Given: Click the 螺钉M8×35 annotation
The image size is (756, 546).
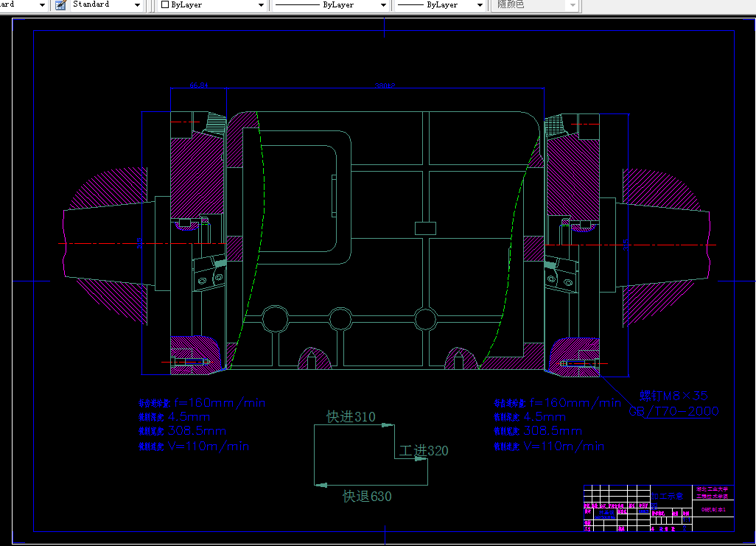Looking at the screenshot, I should [x=673, y=396].
